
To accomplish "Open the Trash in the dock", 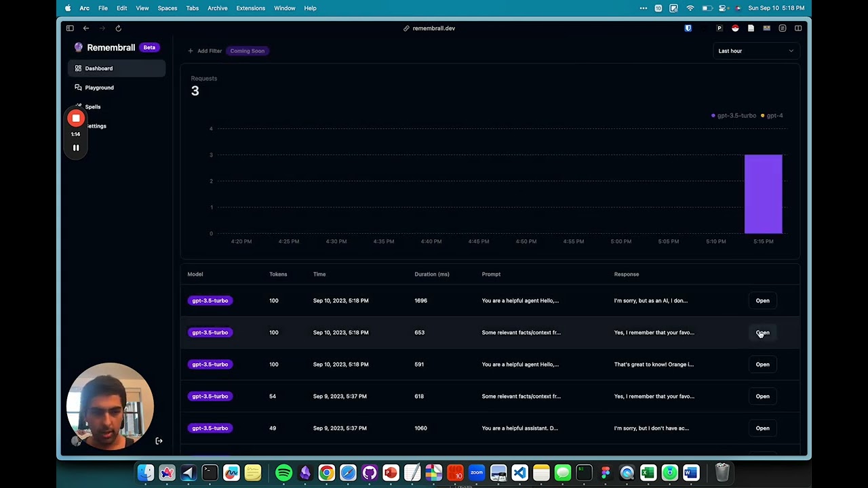I will click(722, 472).
